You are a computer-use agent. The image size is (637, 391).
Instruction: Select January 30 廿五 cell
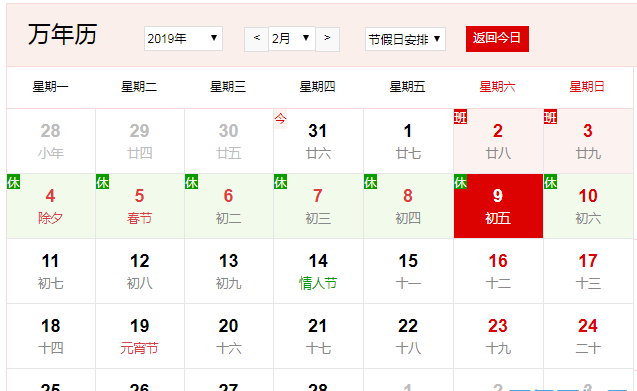click(229, 141)
